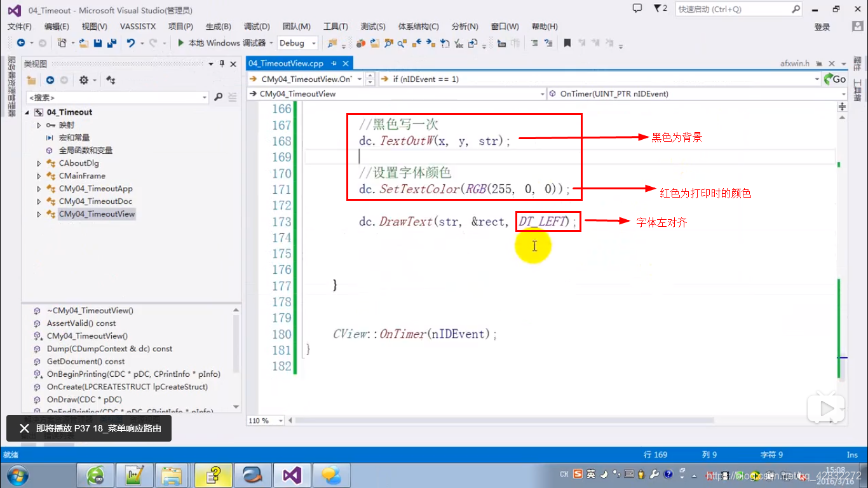Select OnCreate(LPCREATESTRUCT lpCreateStruct) member
The height and width of the screenshot is (488, 868).
127,386
